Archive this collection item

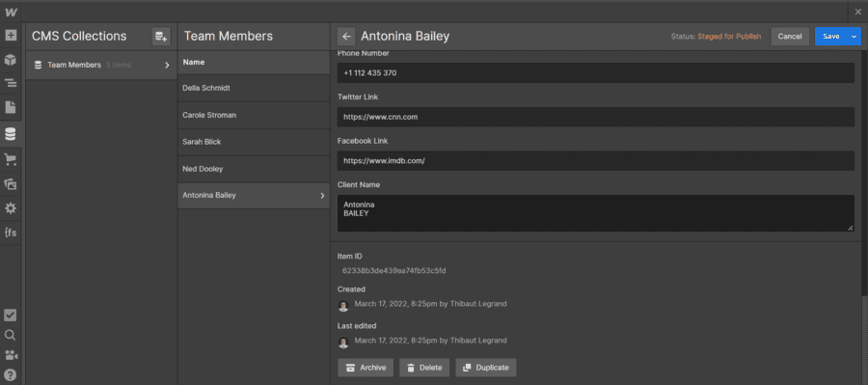[366, 368]
